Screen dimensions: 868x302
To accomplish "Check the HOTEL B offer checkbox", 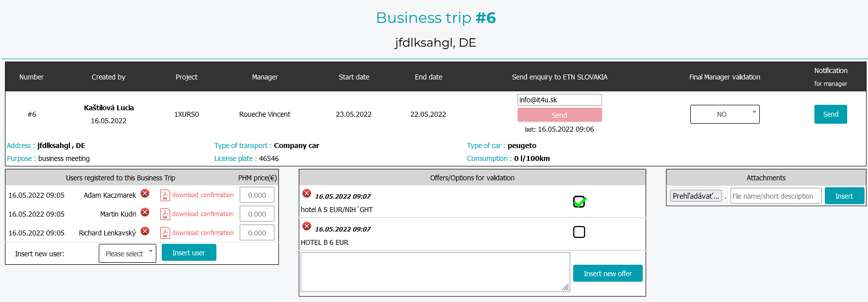I will 579,232.
